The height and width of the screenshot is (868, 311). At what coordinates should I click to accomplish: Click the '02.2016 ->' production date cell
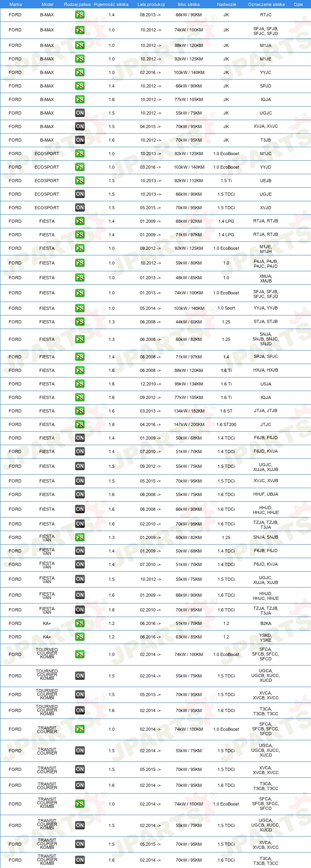click(x=151, y=72)
